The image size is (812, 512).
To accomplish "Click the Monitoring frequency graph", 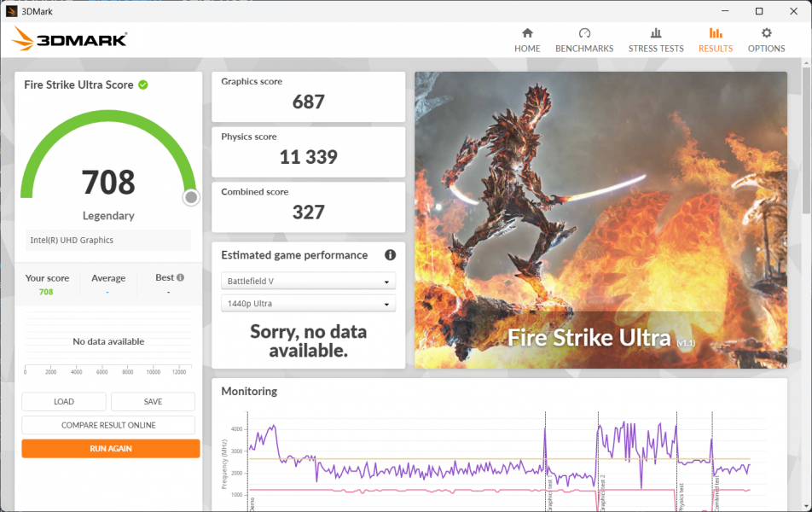I will pos(499,461).
